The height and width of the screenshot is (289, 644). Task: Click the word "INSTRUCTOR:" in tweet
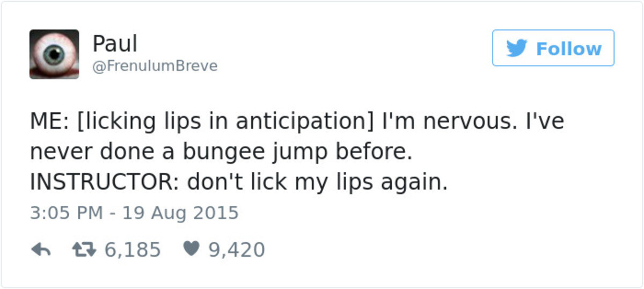(x=104, y=183)
